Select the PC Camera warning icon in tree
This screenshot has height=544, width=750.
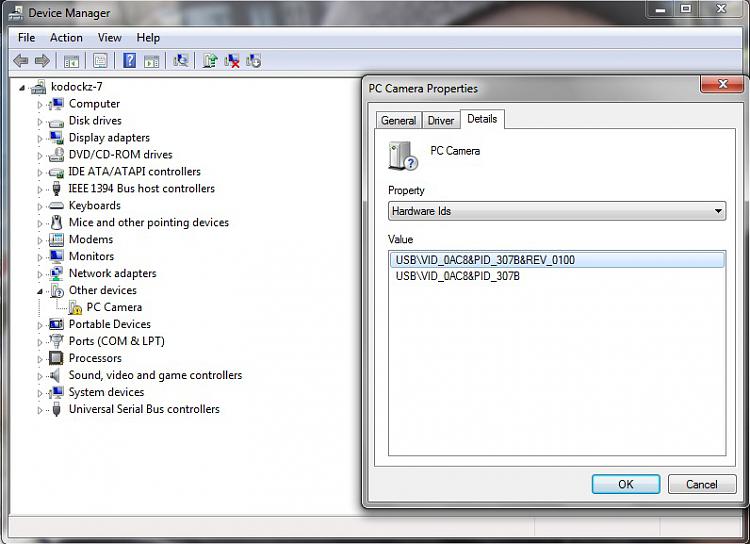click(75, 307)
